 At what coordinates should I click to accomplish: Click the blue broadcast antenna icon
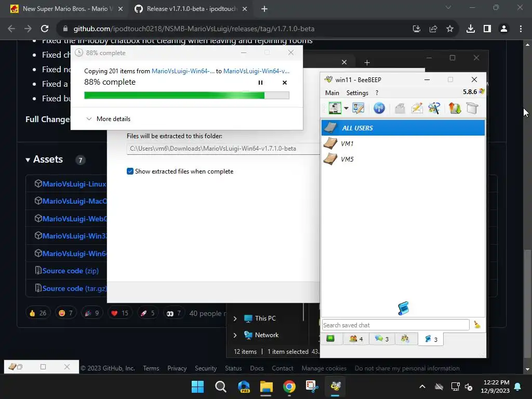tap(379, 108)
